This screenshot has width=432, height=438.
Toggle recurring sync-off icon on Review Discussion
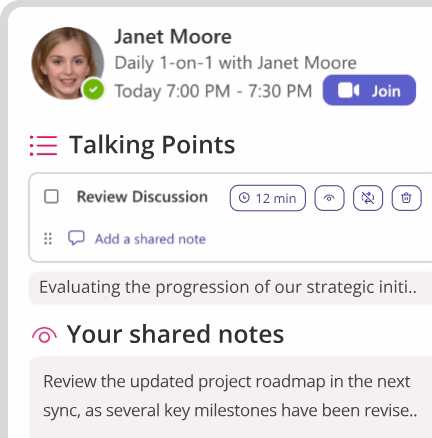[368, 198]
